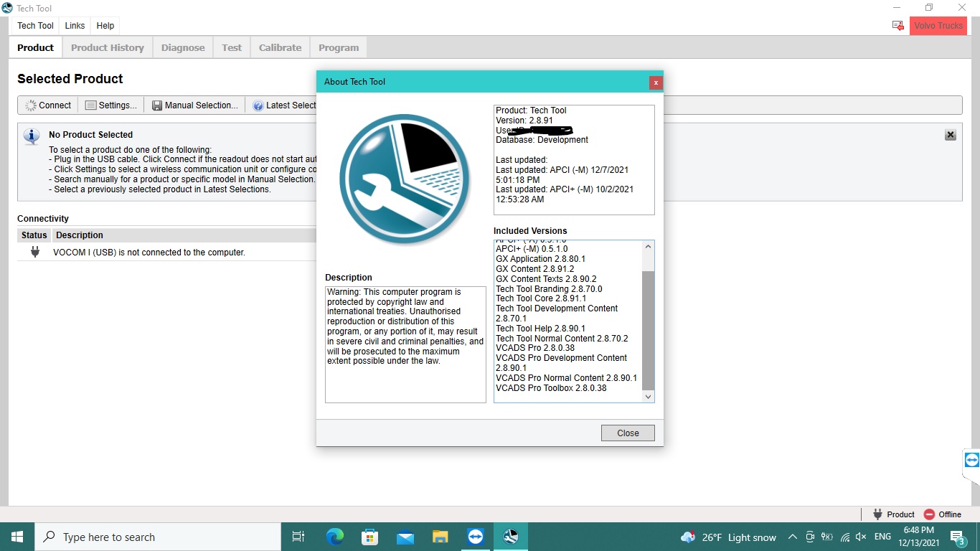Show hidden system tray icons
Screen dimensions: 980x551
793,537
